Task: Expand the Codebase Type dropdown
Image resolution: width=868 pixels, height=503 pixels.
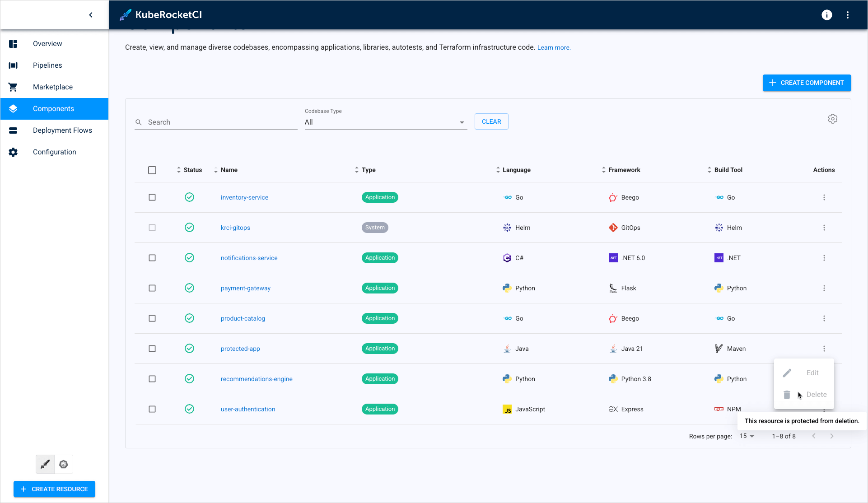Action: pos(385,122)
